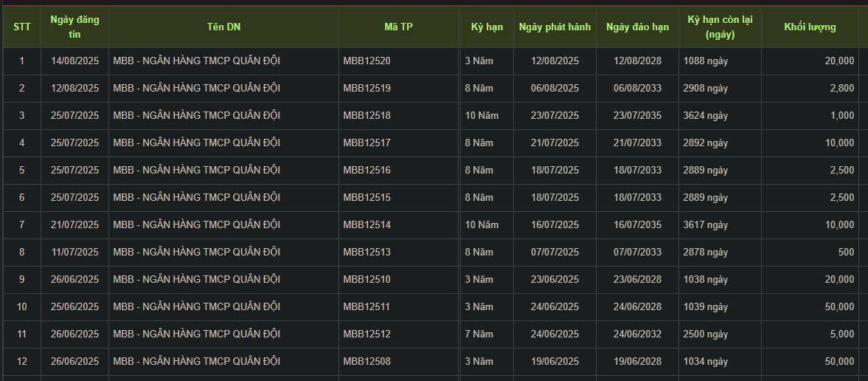Click remaining term 1039 ngày
The width and height of the screenshot is (868, 381).
click(705, 306)
